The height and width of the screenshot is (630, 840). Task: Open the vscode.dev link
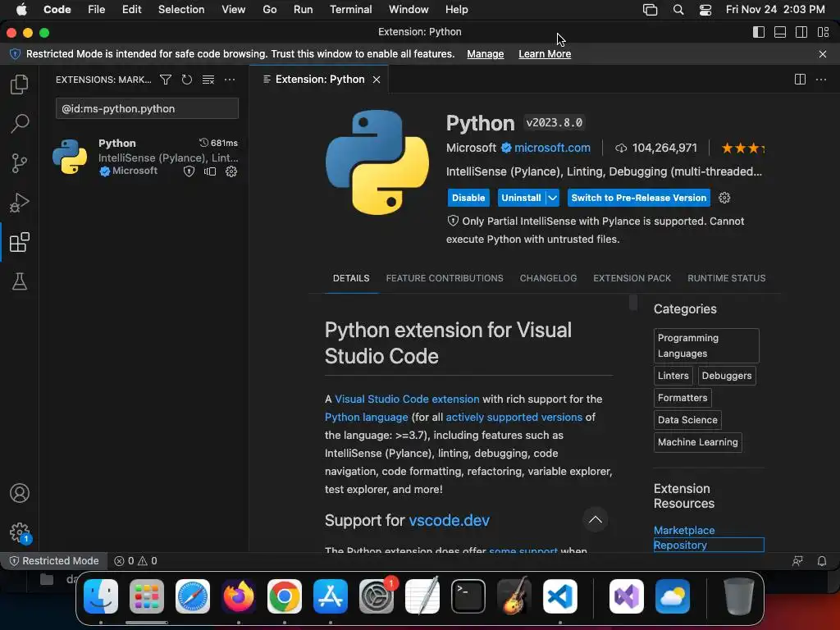(449, 520)
